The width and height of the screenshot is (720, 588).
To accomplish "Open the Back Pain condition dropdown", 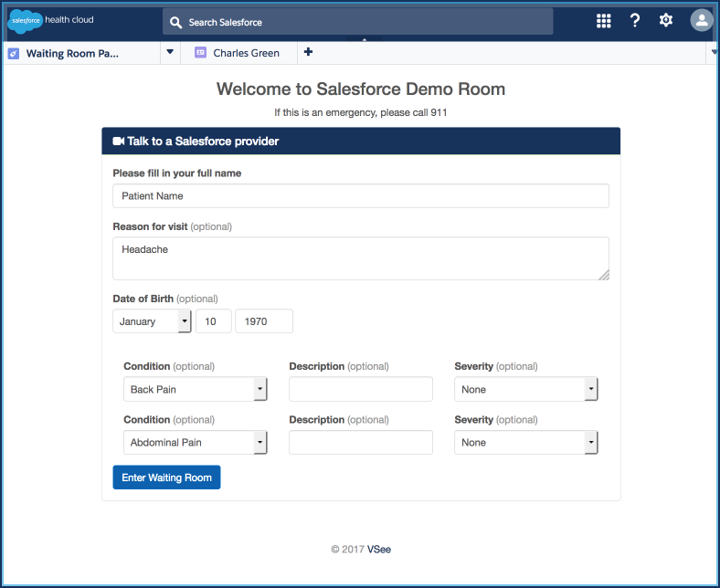I will click(196, 389).
